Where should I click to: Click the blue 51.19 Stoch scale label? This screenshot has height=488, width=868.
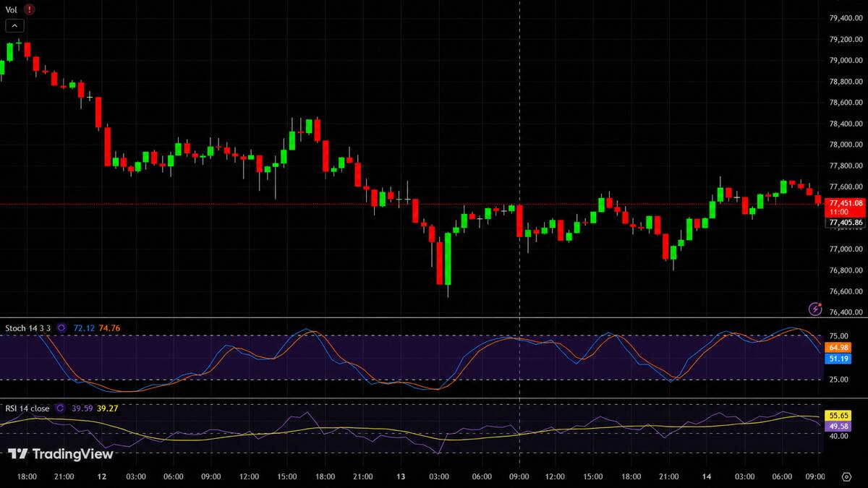pyautogui.click(x=838, y=359)
